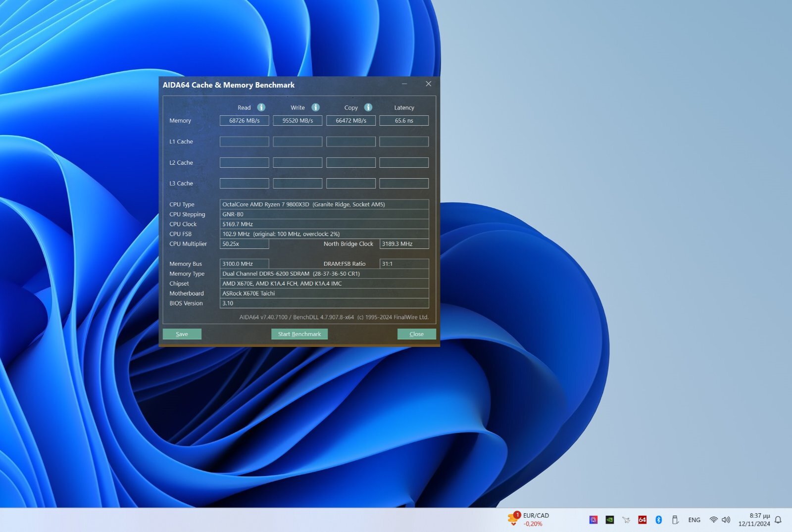792x532 pixels.
Task: Click the Write info icon
Action: (x=315, y=107)
